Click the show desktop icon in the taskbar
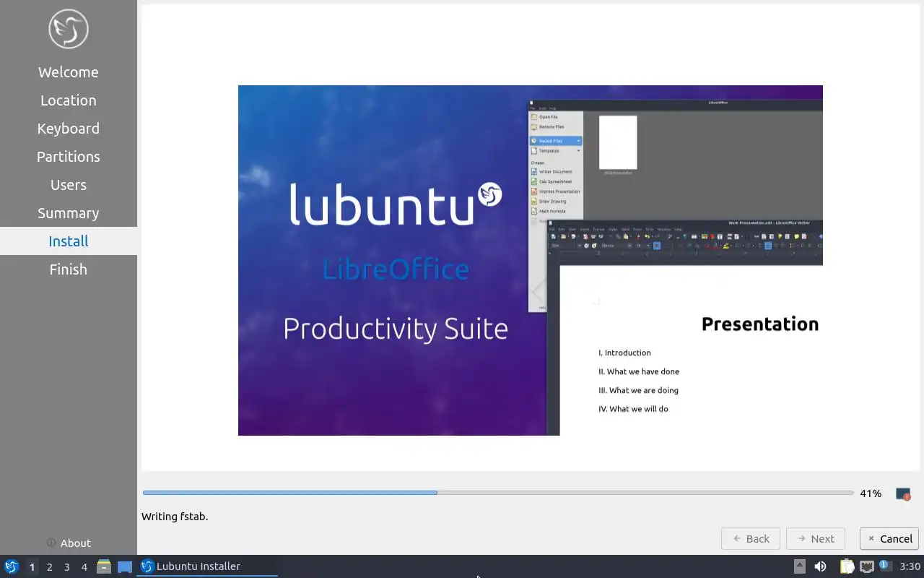924x578 pixels. click(125, 567)
